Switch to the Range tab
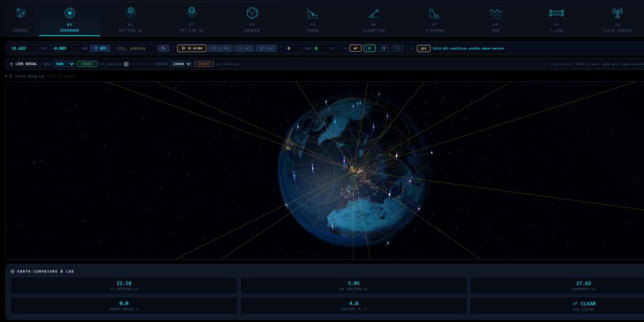The width and height of the screenshot is (644, 322). tap(313, 19)
